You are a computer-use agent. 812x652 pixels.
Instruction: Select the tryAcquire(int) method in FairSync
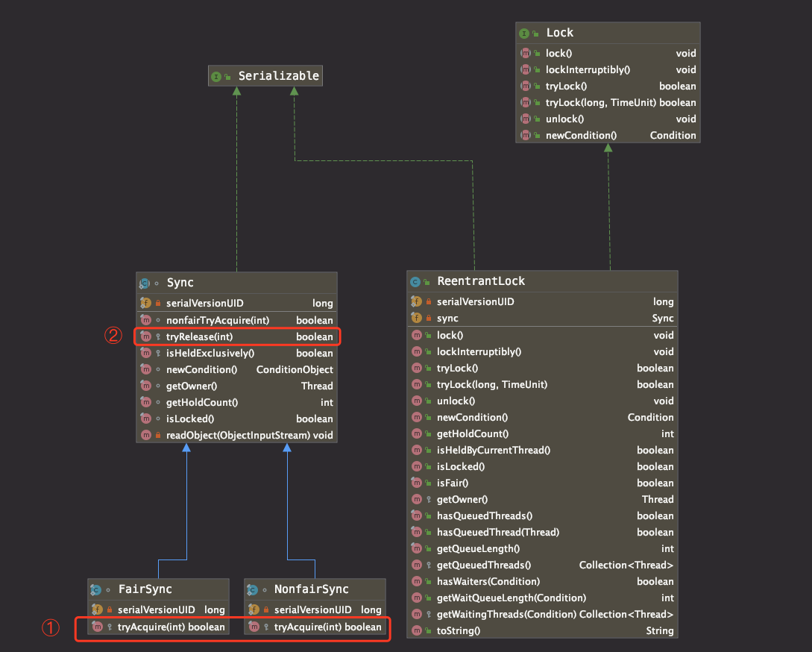[x=159, y=627]
